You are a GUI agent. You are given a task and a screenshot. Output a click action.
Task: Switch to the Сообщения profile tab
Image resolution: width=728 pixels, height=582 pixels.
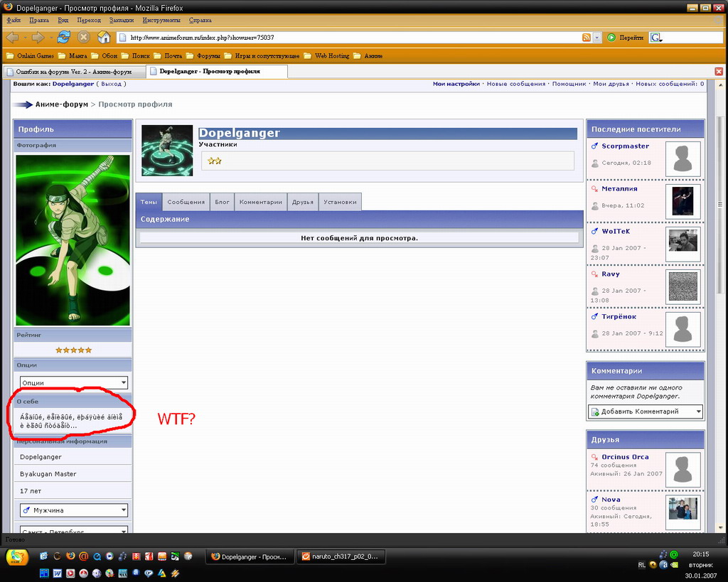pos(186,202)
